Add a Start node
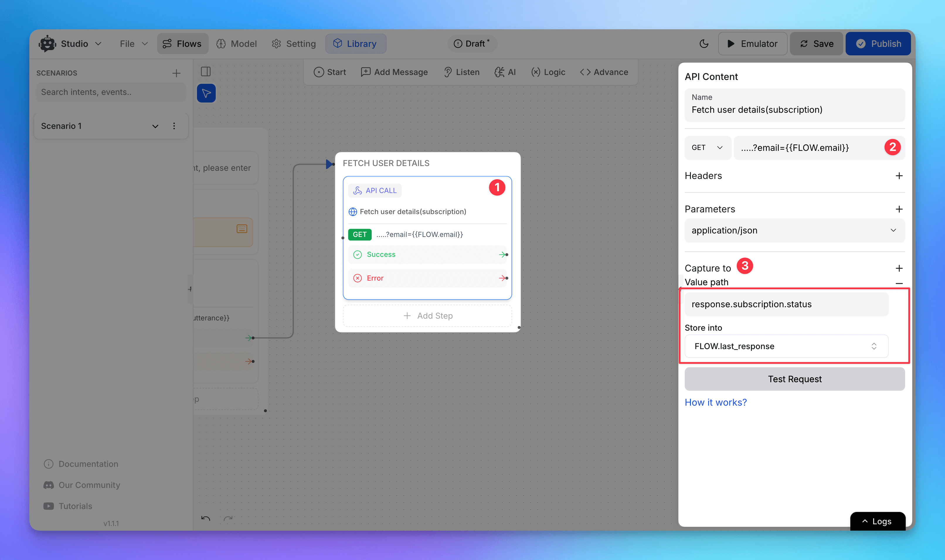The width and height of the screenshot is (945, 560). [329, 72]
